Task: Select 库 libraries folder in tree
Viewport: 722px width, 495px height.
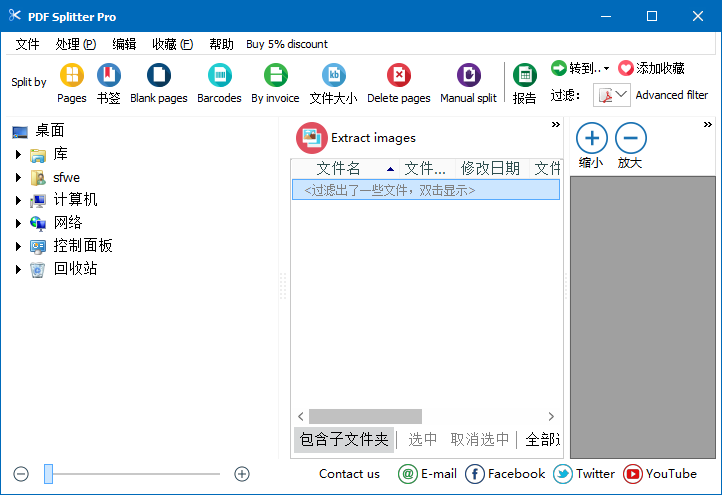Action: 60,154
